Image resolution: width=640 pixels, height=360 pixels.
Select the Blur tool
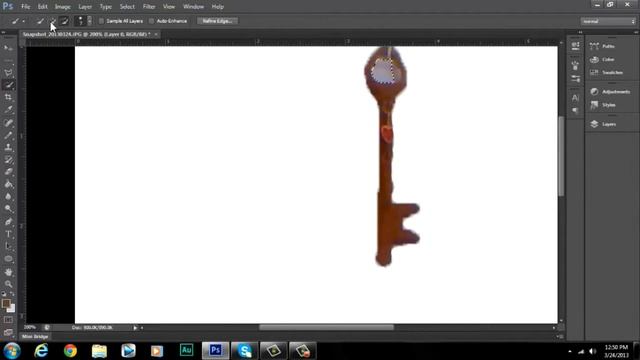(x=8, y=196)
